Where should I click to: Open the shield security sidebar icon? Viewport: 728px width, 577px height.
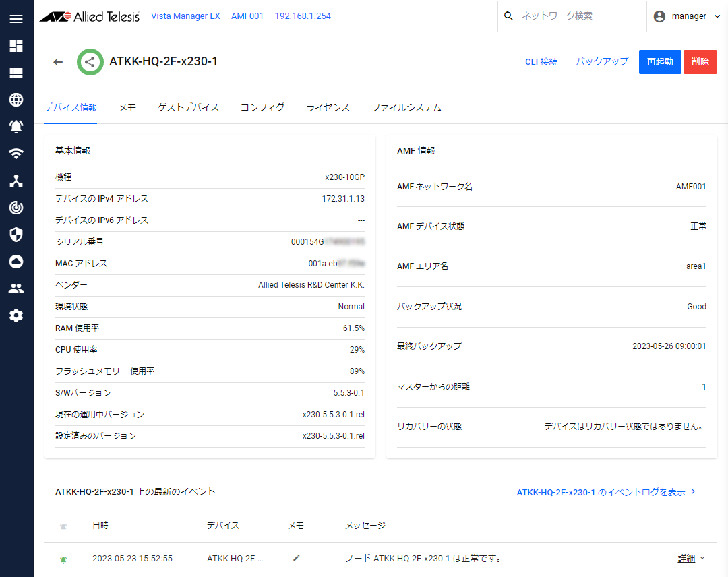click(16, 235)
